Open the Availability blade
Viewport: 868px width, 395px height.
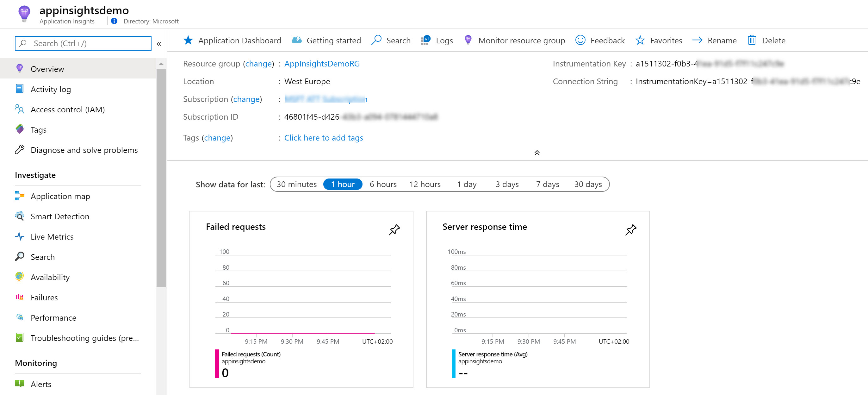click(x=50, y=277)
